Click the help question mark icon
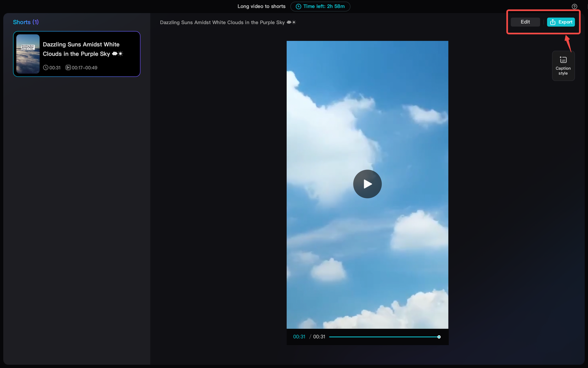The height and width of the screenshot is (368, 588). (574, 6)
